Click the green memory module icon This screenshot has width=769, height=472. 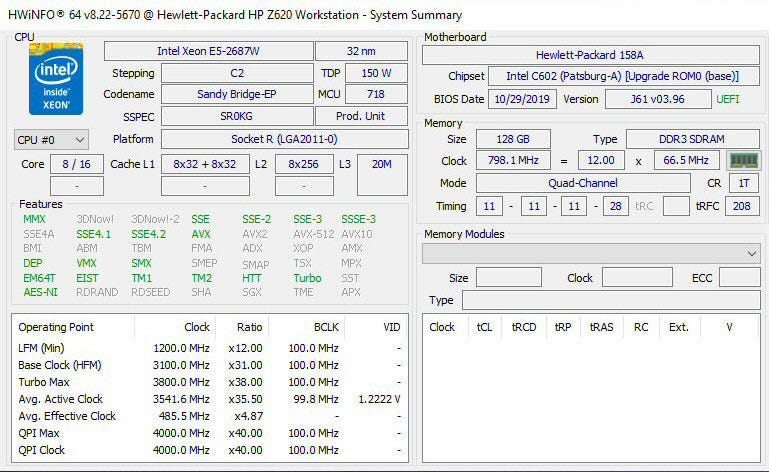coord(743,160)
